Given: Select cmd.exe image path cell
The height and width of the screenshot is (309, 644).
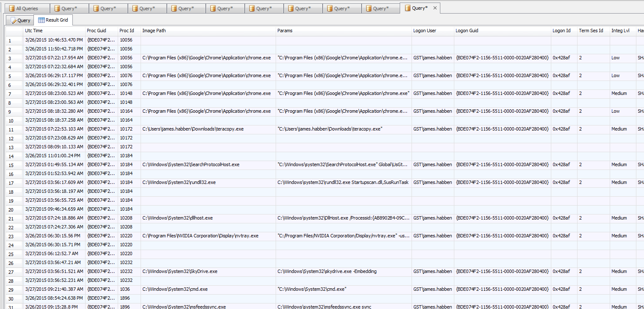Looking at the screenshot, I should (x=208, y=289).
